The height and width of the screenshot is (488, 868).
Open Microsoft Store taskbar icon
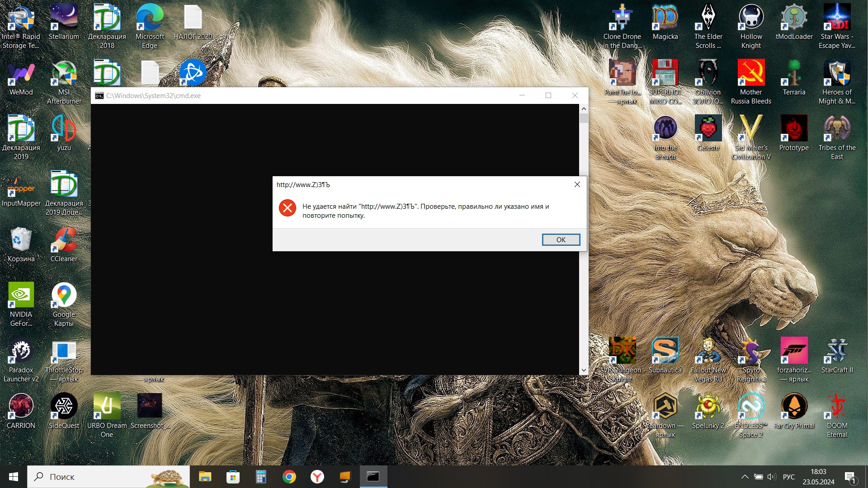[233, 477]
